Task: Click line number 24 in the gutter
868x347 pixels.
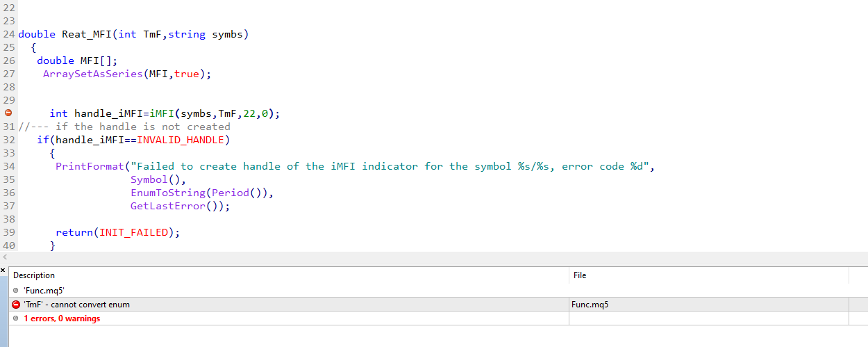Action: tap(8, 34)
